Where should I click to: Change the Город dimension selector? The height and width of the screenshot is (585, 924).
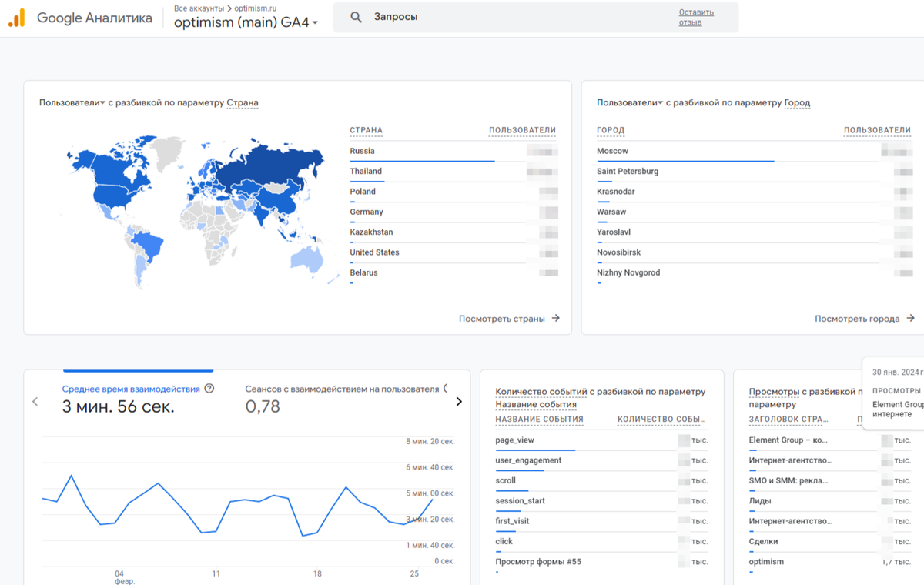[x=797, y=102]
